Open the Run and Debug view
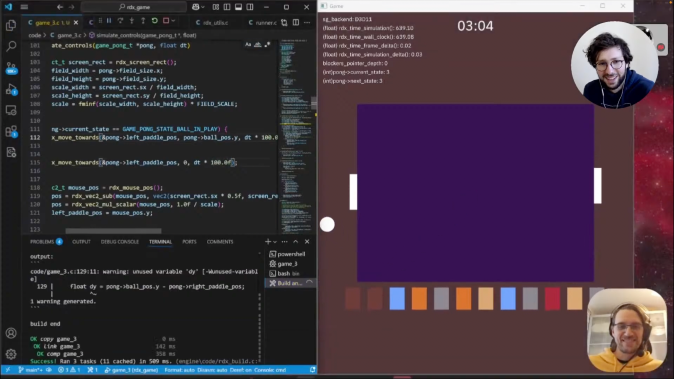 (x=11, y=89)
